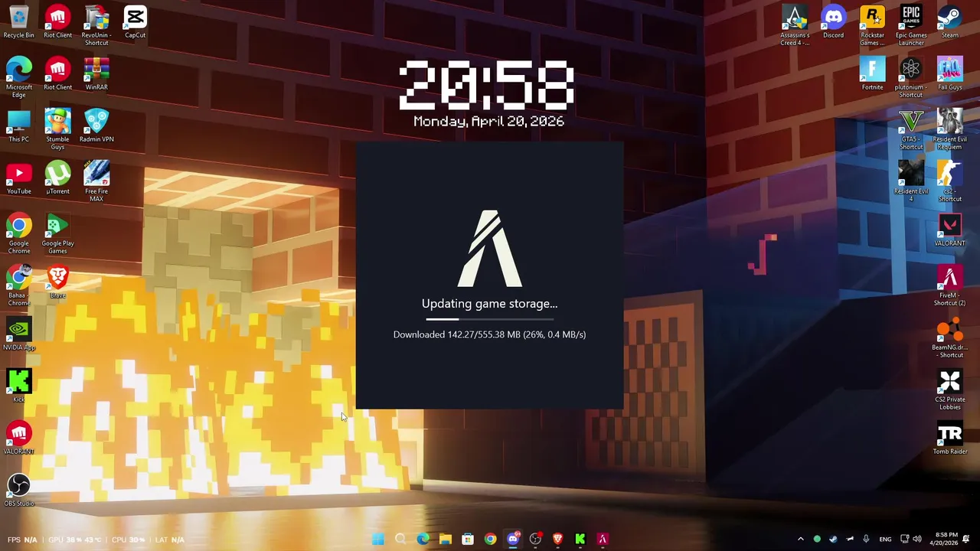Open CS2 Private Lobbies icon
Screen dimensions: 980x551
coord(950,389)
